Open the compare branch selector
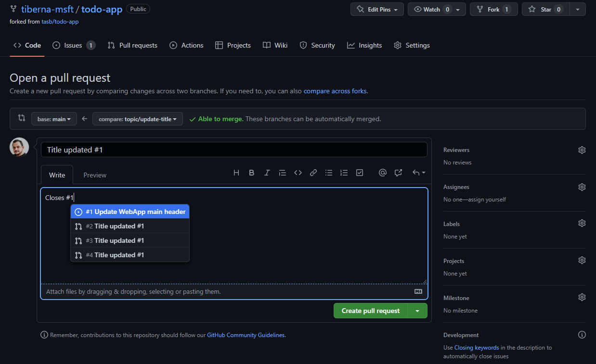596x364 pixels. [x=137, y=119]
